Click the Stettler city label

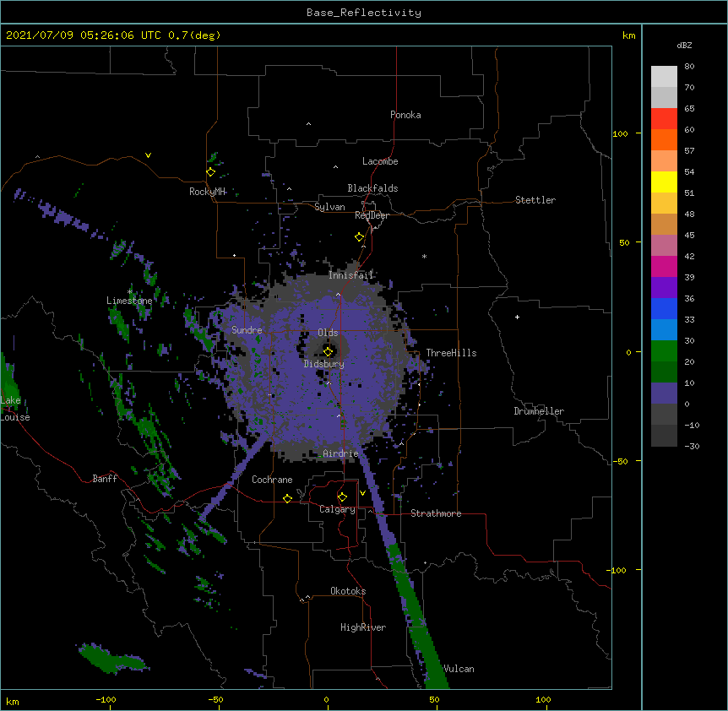(x=535, y=200)
